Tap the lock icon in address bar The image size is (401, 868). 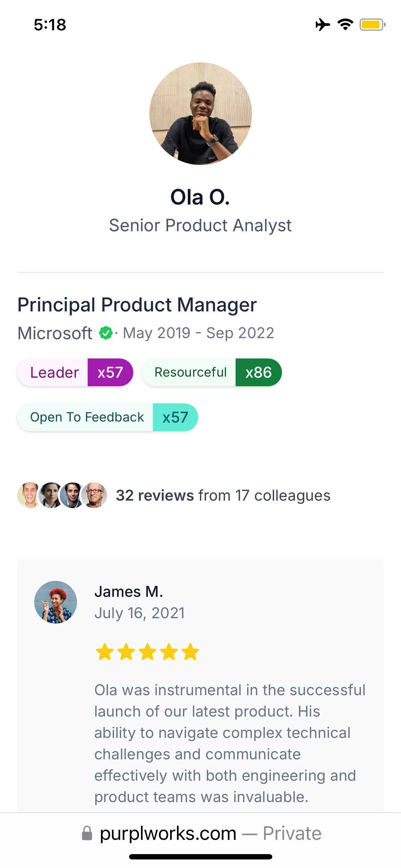click(x=87, y=833)
